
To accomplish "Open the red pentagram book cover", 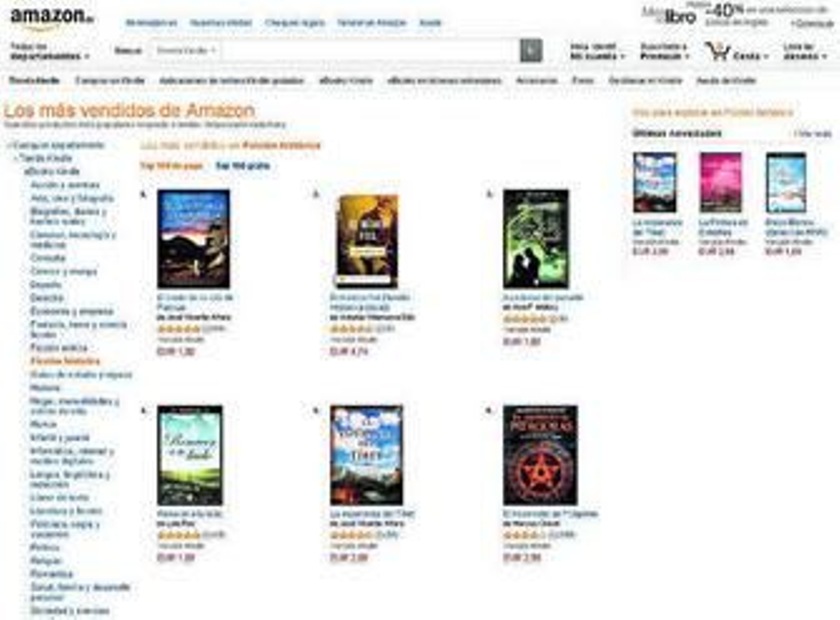I will tap(540, 455).
